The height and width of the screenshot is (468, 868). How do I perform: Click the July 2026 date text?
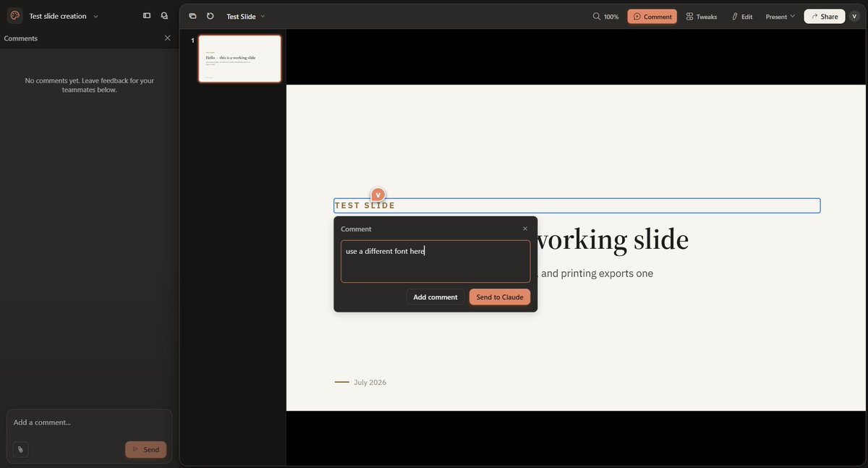tap(370, 382)
